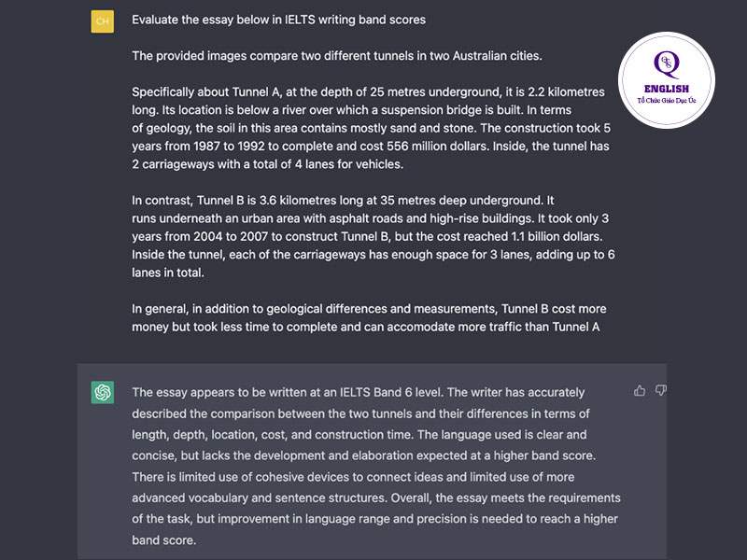Click the thumbs down icon
The width and height of the screenshot is (747, 560).
[660, 391]
